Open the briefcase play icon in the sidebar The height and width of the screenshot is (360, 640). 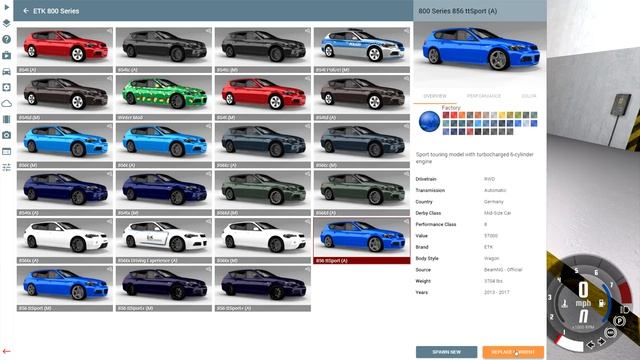[x=7, y=55]
